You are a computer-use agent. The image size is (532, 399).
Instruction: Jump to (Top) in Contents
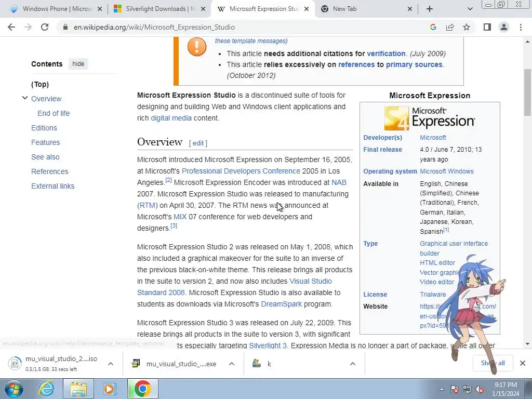(40, 84)
